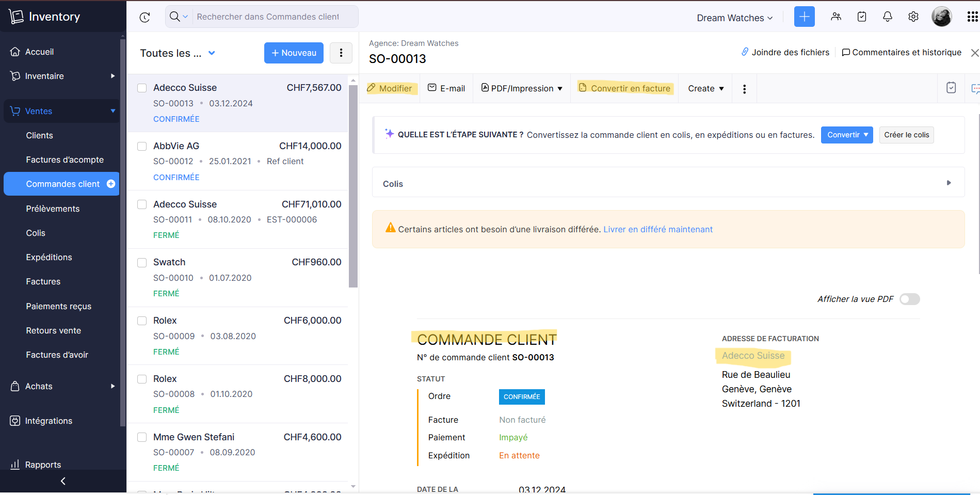Open the Toutes les... filter dropdown
Viewport: 980px width, 495px height.
178,53
